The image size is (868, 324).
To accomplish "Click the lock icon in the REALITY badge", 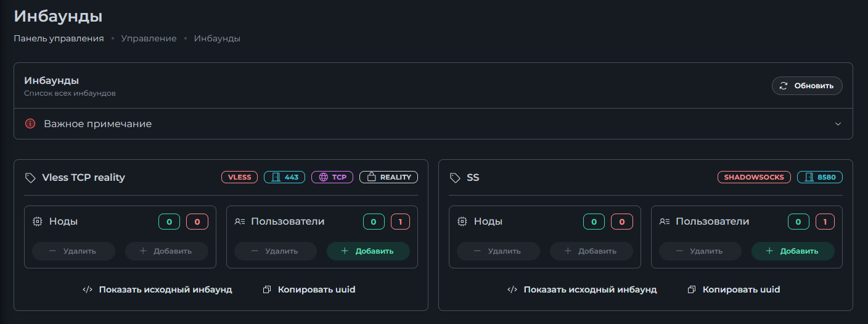I will (371, 177).
